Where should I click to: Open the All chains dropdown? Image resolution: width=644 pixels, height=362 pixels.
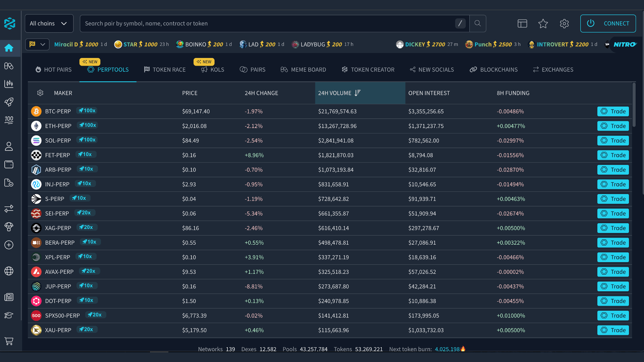click(49, 23)
